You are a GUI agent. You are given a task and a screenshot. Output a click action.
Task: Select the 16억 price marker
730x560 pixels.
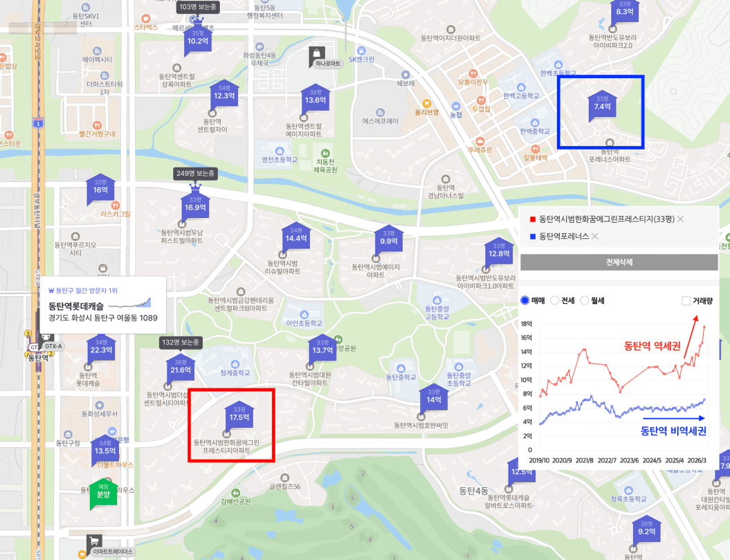100,189
